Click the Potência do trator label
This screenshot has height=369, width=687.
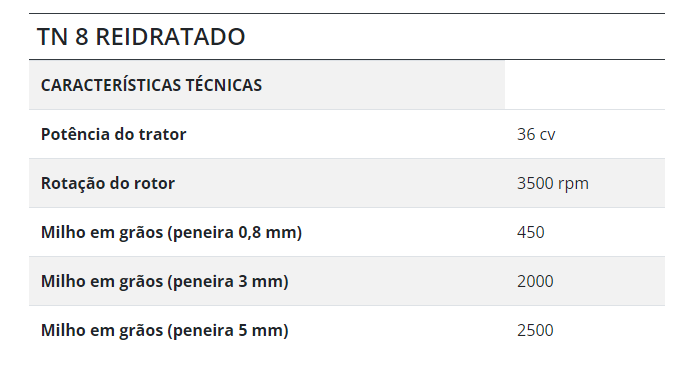point(113,134)
